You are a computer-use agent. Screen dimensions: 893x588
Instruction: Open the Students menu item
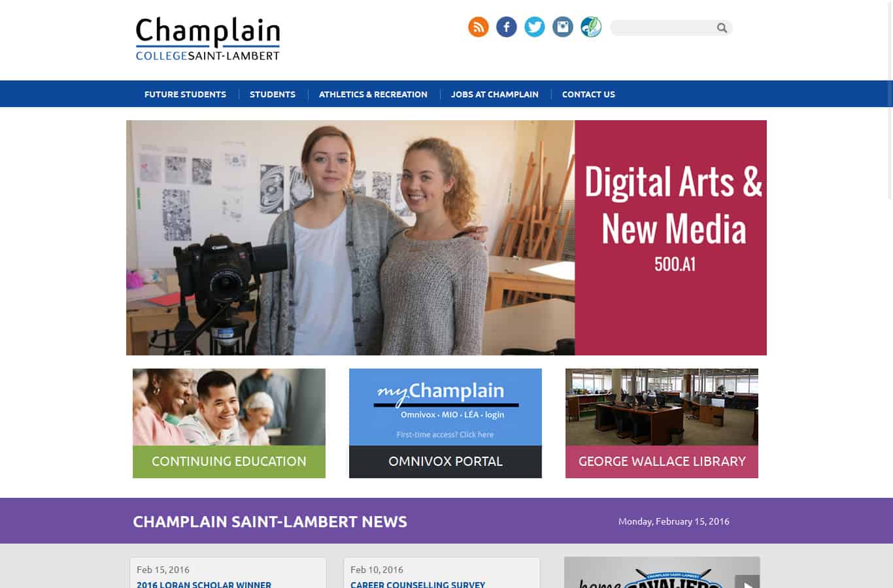[x=273, y=94]
